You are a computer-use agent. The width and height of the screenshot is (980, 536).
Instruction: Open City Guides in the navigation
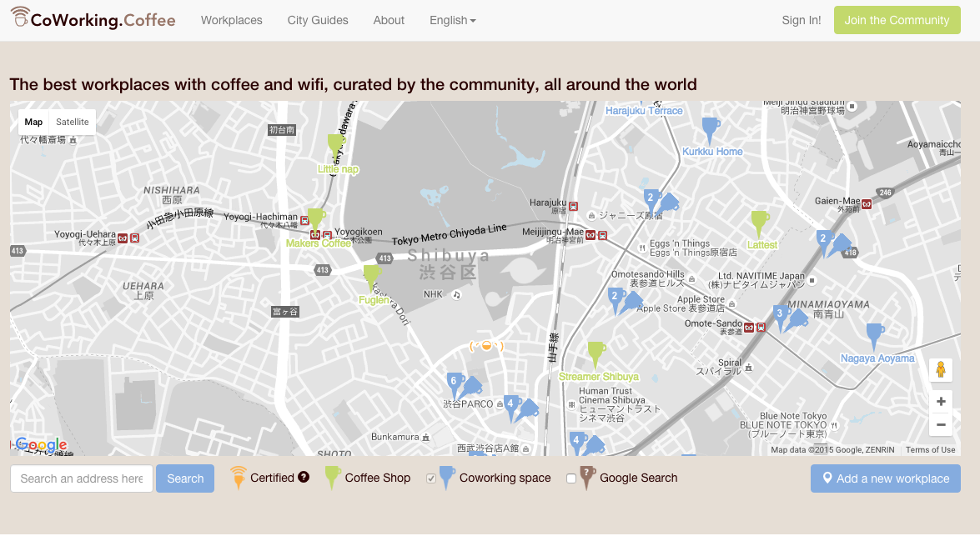318,20
